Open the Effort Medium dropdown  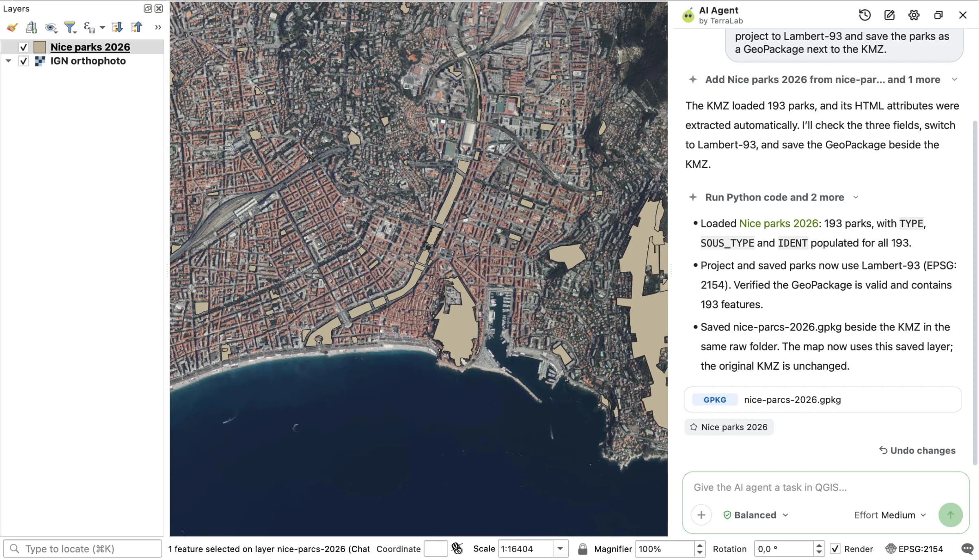890,515
